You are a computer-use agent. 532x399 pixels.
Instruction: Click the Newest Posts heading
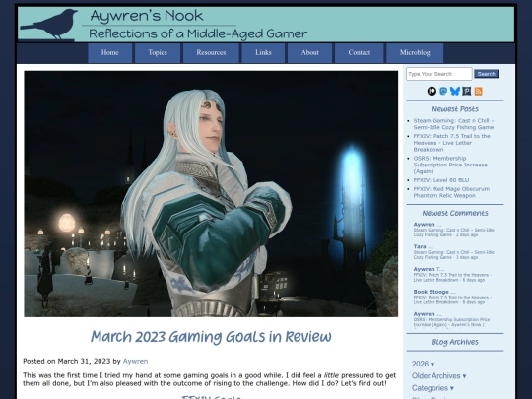[x=455, y=109]
